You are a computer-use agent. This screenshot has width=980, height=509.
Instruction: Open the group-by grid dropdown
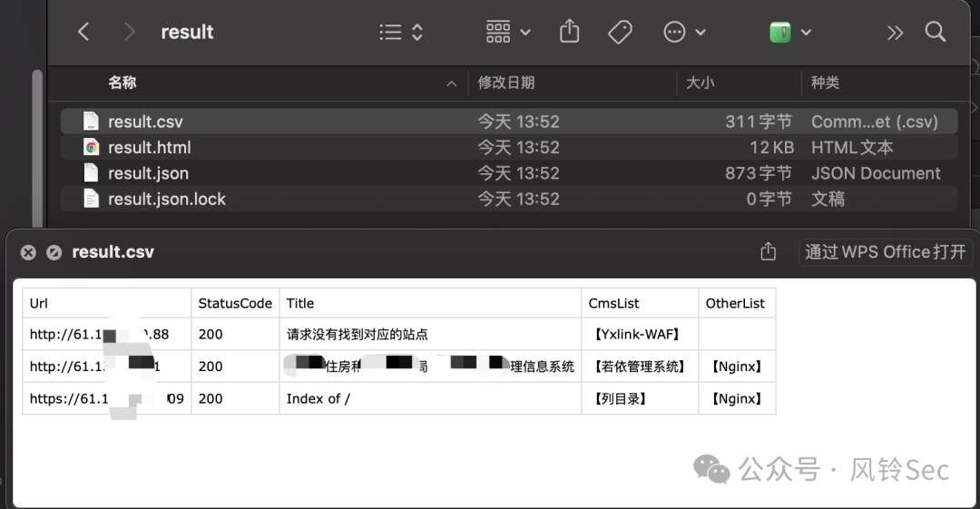pyautogui.click(x=508, y=33)
